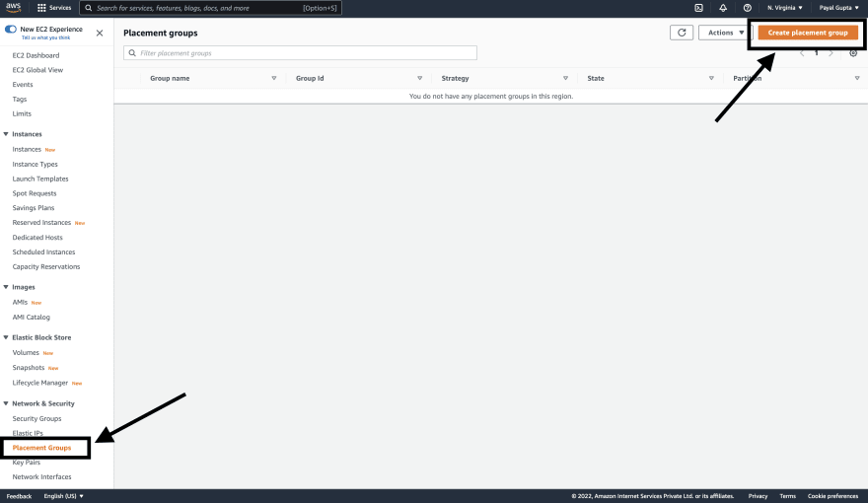Open Instance Types
Image resolution: width=868 pixels, height=503 pixels.
click(35, 165)
